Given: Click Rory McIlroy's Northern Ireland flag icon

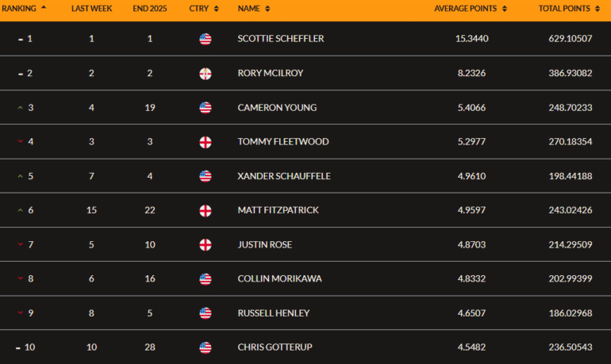Looking at the screenshot, I should tap(206, 74).
